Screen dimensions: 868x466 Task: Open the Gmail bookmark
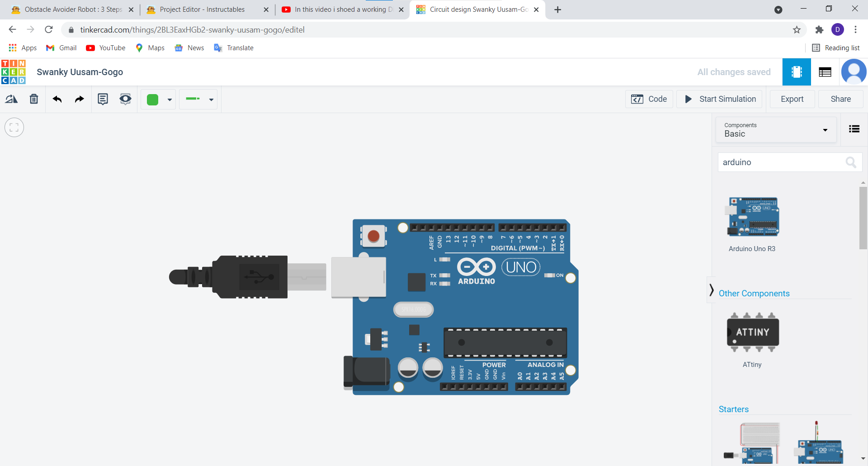click(61, 48)
